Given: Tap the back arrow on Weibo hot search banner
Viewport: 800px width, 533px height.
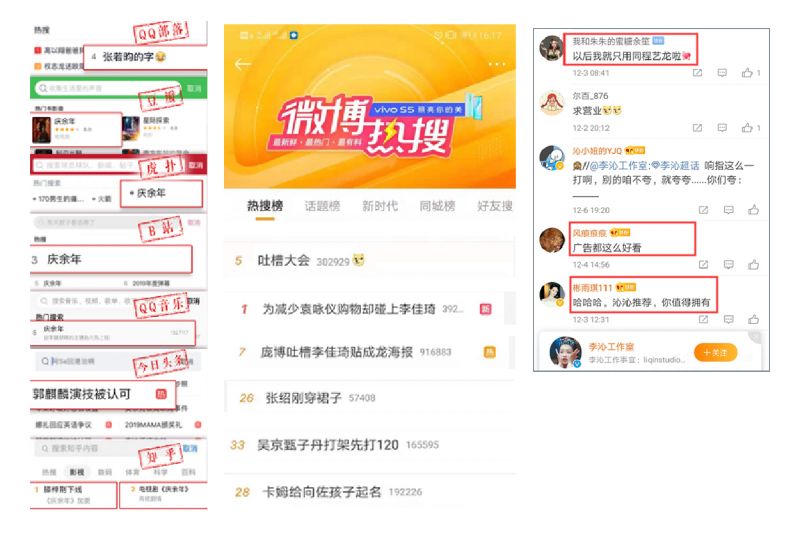Looking at the screenshot, I should pos(243,64).
